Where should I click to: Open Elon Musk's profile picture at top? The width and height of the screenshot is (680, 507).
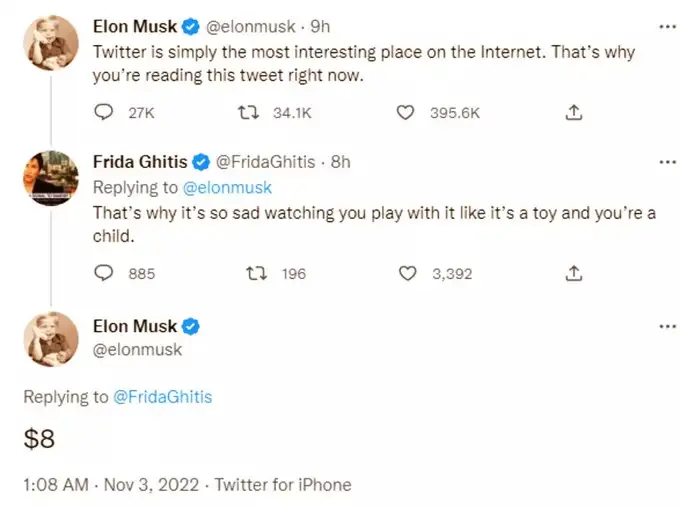51,43
